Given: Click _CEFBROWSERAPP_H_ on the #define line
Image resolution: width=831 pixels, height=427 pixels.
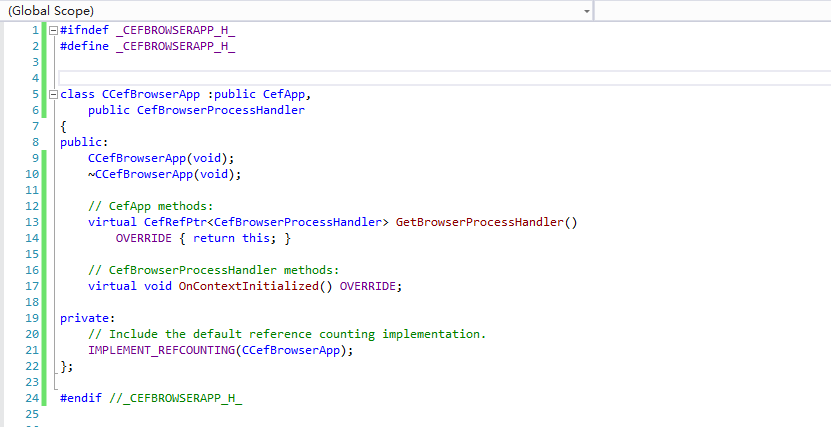Looking at the screenshot, I should [175, 47].
